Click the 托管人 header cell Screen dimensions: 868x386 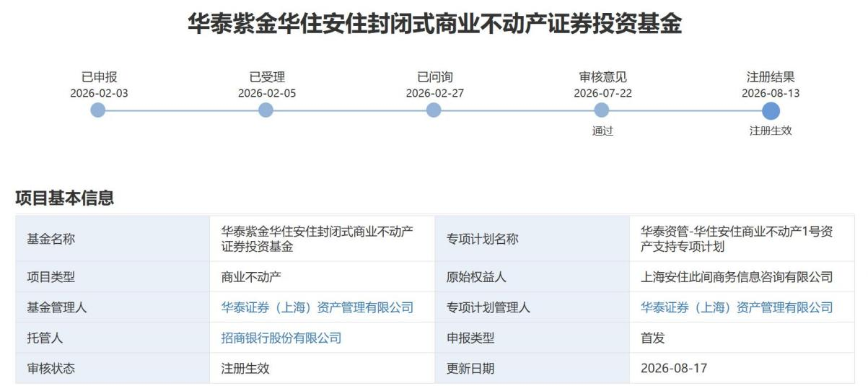tap(113, 338)
